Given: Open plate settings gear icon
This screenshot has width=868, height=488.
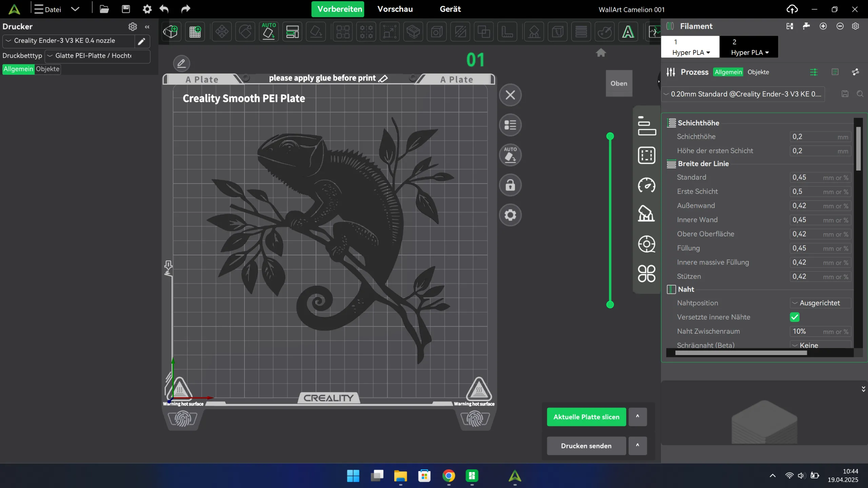Looking at the screenshot, I should pyautogui.click(x=510, y=215).
